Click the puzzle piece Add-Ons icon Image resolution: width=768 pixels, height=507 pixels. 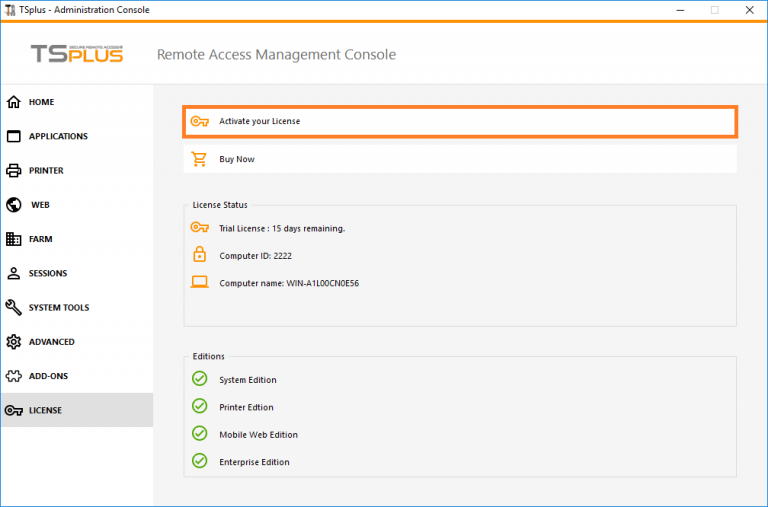click(x=14, y=376)
